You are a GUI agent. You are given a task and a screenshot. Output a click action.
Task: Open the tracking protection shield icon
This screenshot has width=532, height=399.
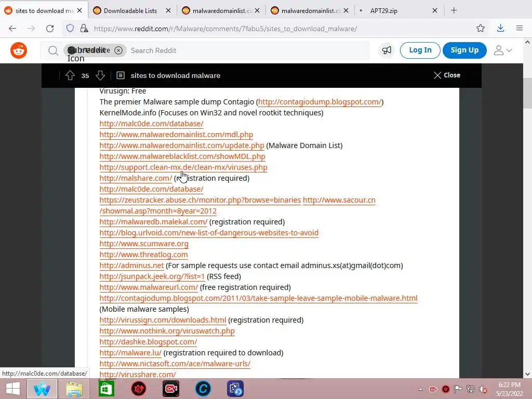[70, 29]
